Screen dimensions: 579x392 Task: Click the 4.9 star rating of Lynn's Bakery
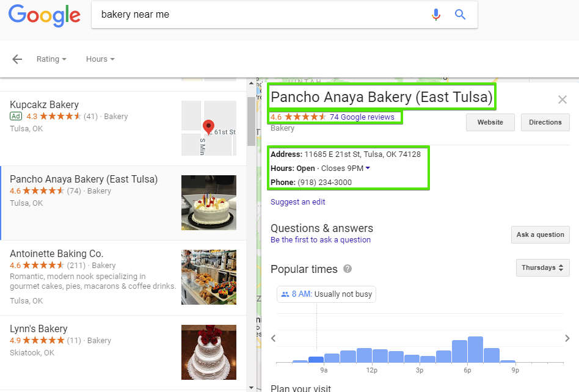pyautogui.click(x=37, y=340)
